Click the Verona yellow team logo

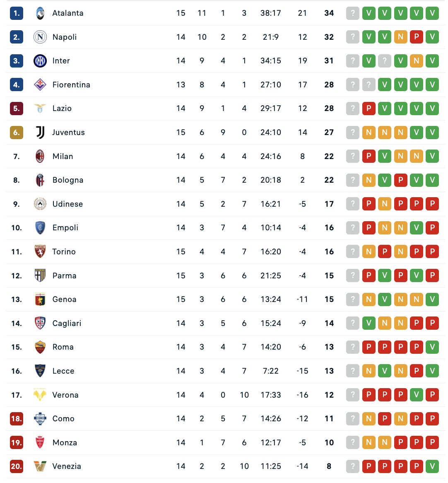(40, 395)
